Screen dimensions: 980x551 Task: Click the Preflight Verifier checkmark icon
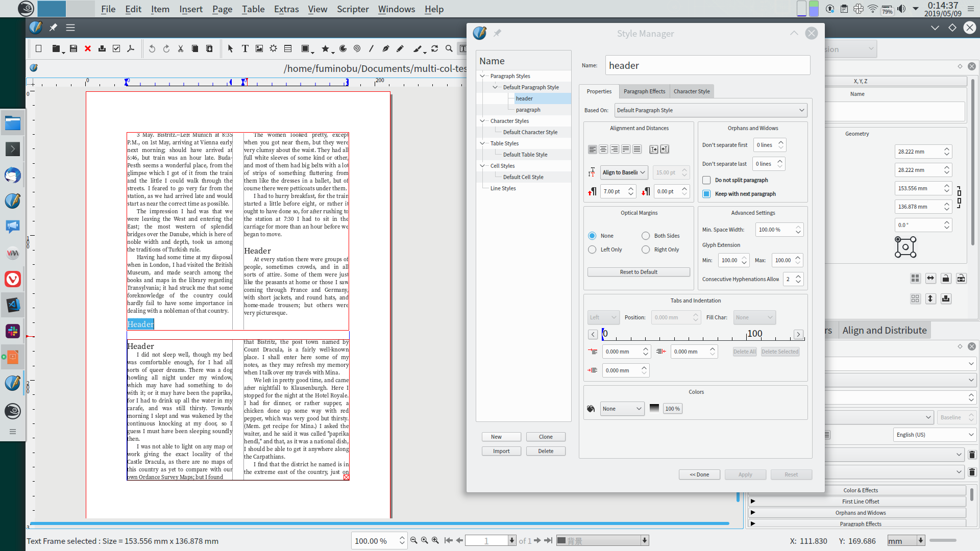point(116,48)
